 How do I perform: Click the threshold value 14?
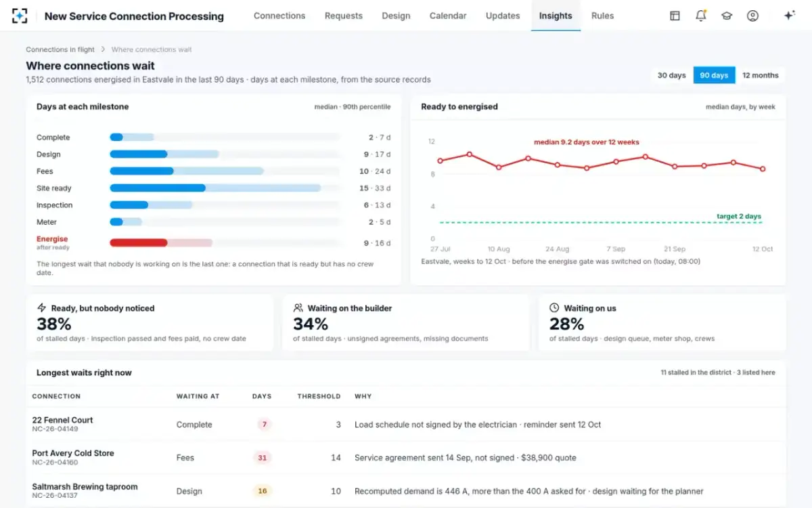336,458
